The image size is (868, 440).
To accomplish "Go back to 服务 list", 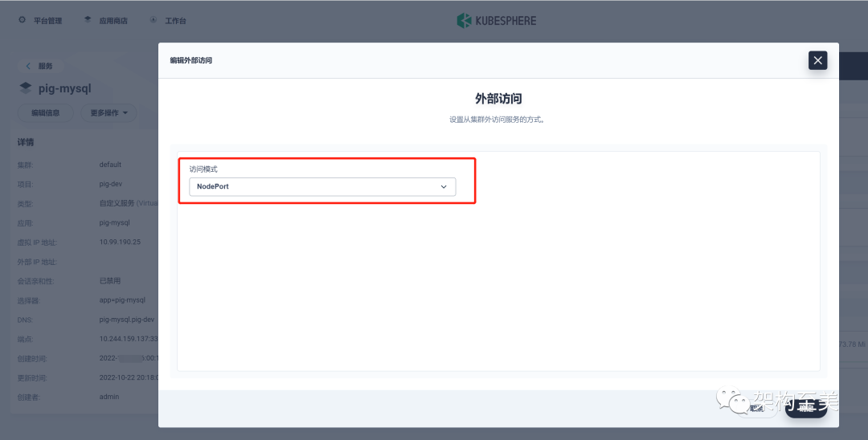I will (x=41, y=66).
